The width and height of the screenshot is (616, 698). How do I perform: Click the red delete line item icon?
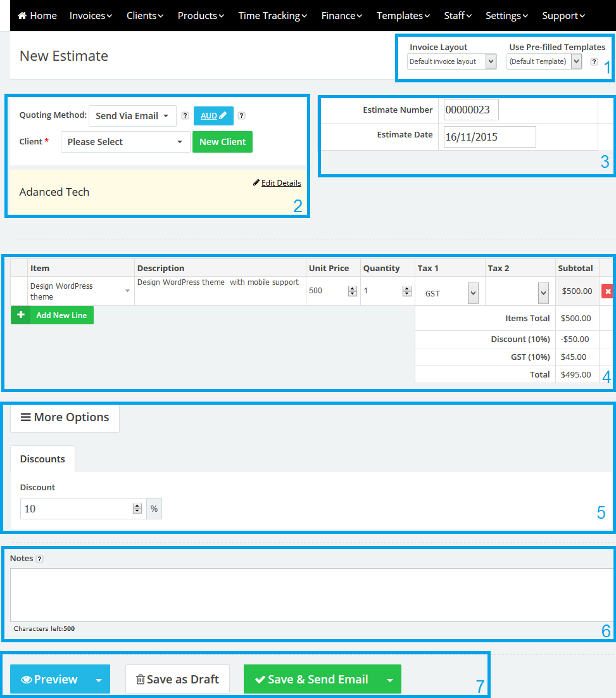click(608, 291)
